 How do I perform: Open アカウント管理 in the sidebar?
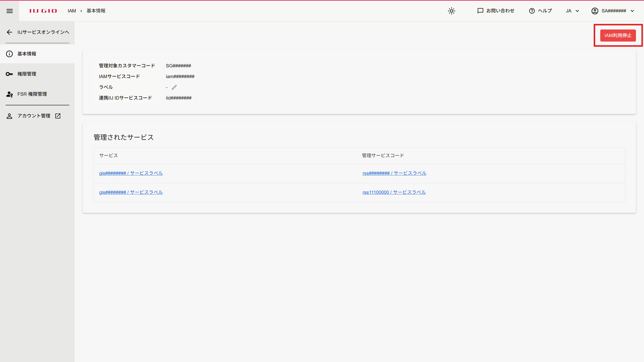coord(37,116)
